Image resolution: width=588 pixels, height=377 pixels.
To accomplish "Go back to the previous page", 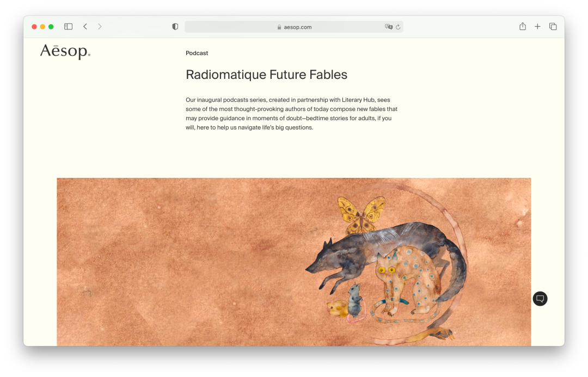I will [85, 27].
